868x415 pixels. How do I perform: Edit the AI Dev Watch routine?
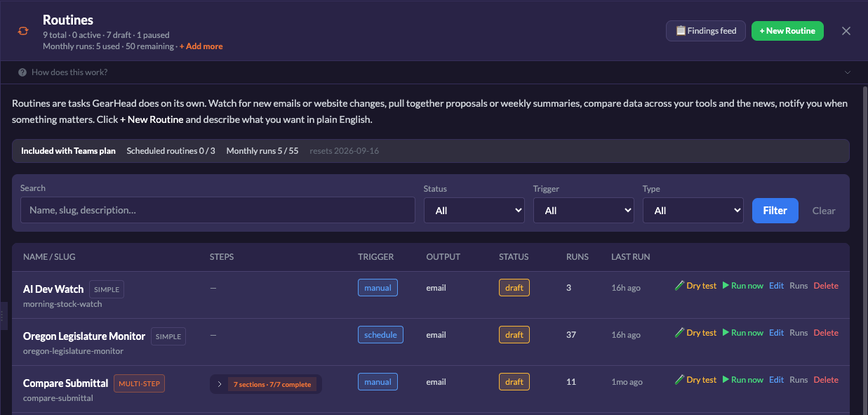(776, 286)
